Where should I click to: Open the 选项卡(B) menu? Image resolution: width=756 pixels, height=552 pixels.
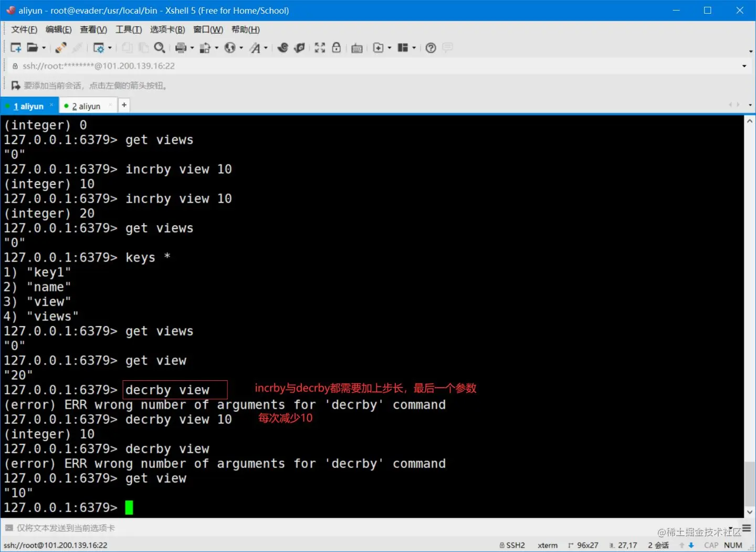tap(167, 29)
